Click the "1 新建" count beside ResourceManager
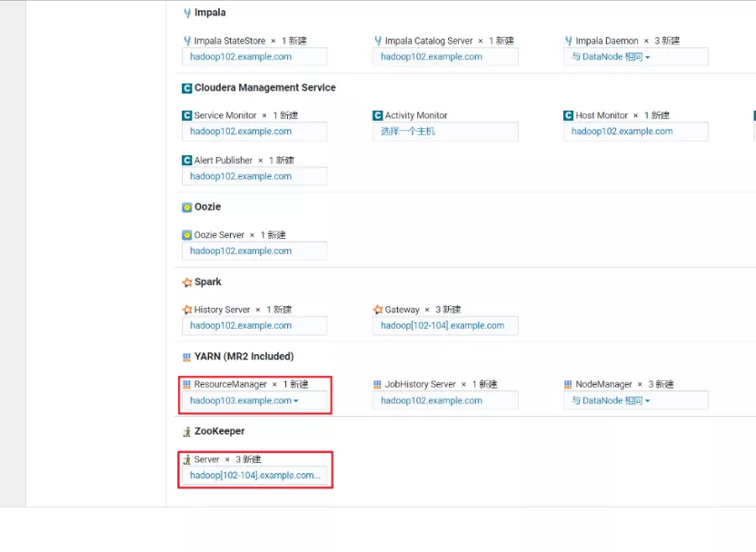 pyautogui.click(x=295, y=384)
